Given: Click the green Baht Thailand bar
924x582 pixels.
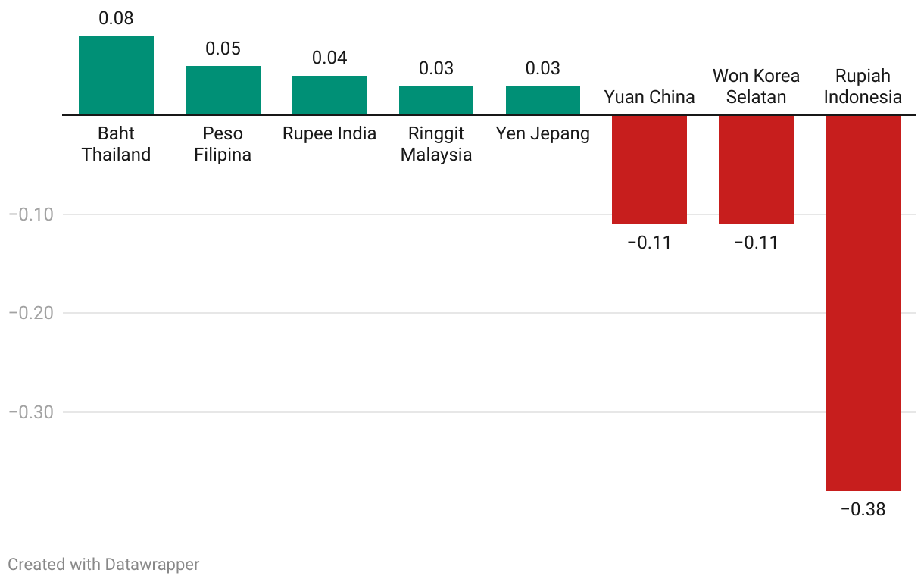Looking at the screenshot, I should pos(116,76).
